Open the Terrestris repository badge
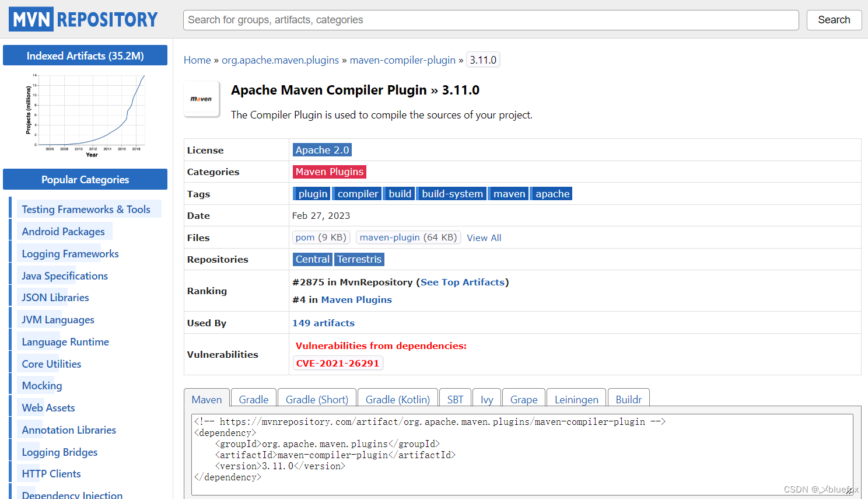This screenshot has width=868, height=499. [359, 259]
